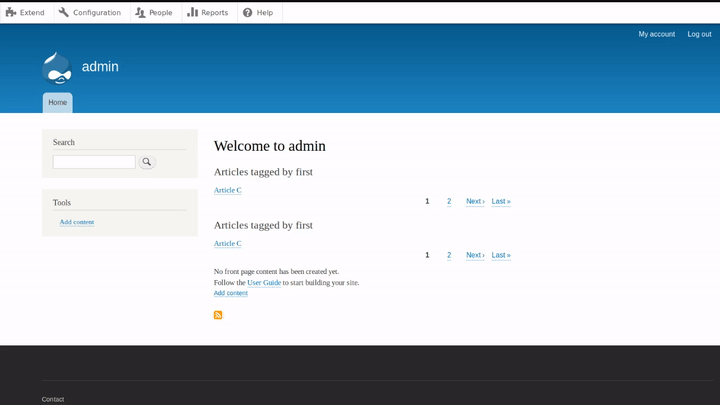Open the People menu item
The height and width of the screenshot is (405, 720).
(x=154, y=12)
